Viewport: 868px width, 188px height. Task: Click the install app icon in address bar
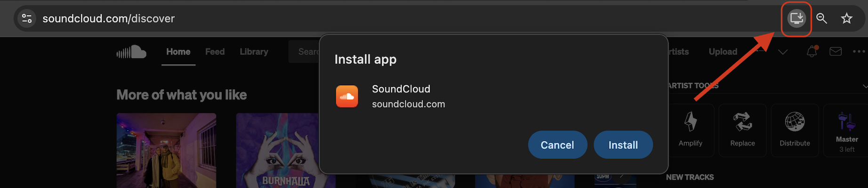coord(796,18)
